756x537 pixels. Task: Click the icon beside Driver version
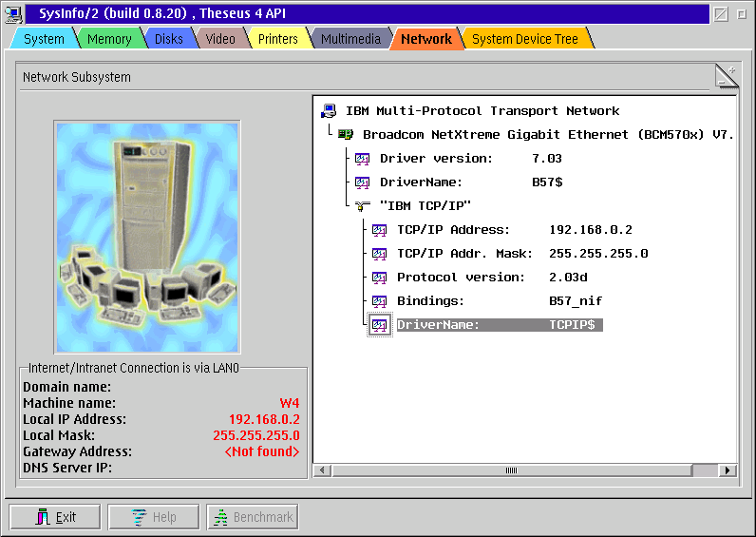click(x=363, y=159)
